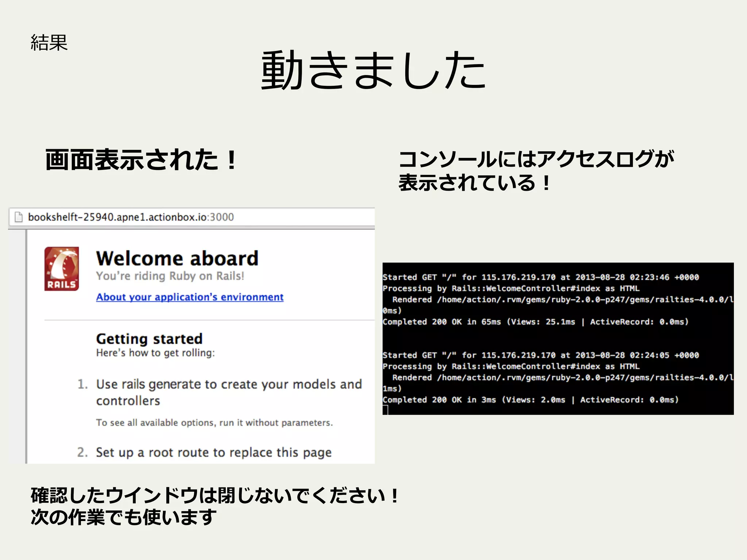Click To see all available options text
747x560 pixels.
click(x=214, y=423)
